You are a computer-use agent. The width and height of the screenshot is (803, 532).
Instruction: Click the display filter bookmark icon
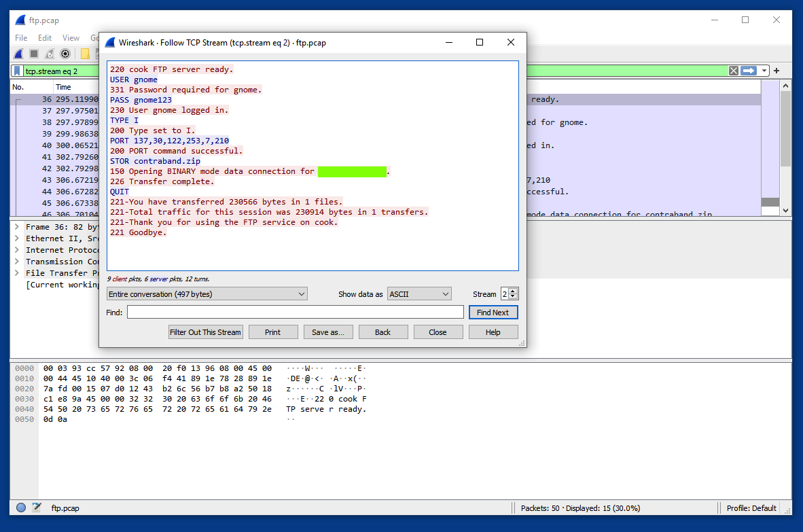(x=17, y=71)
